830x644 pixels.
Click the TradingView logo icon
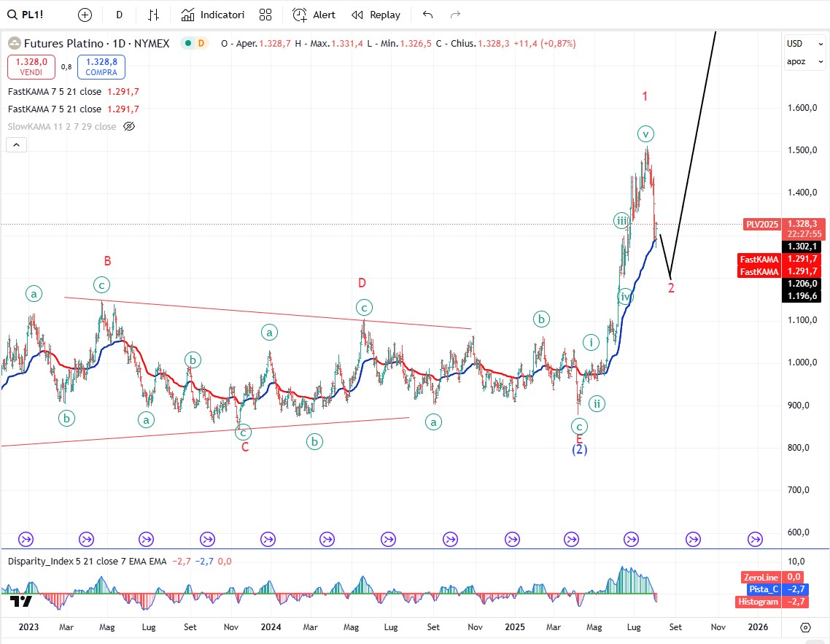[x=21, y=602]
